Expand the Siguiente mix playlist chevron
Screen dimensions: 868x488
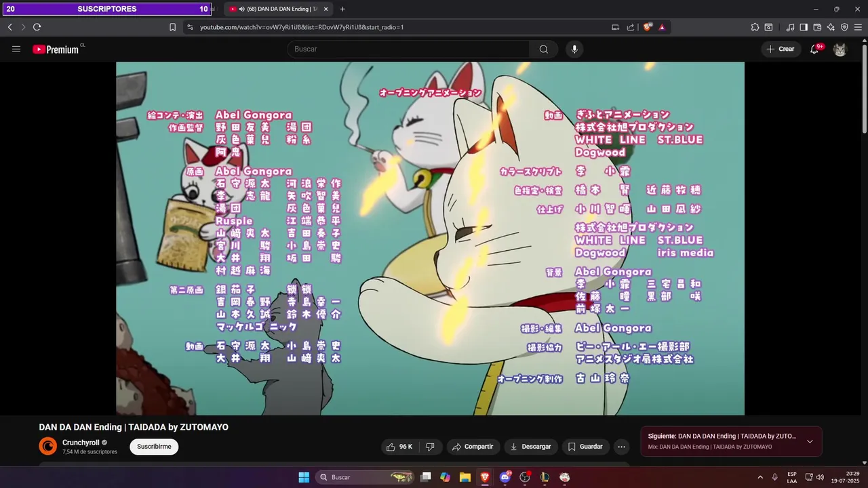810,441
